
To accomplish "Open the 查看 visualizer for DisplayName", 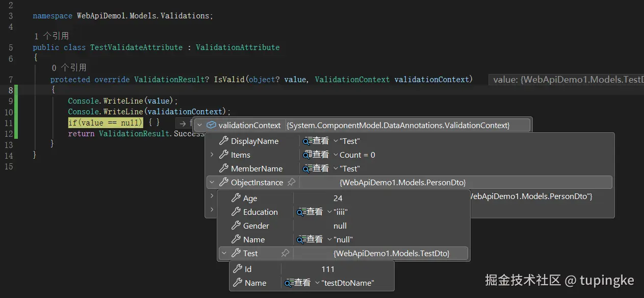I will coord(316,141).
